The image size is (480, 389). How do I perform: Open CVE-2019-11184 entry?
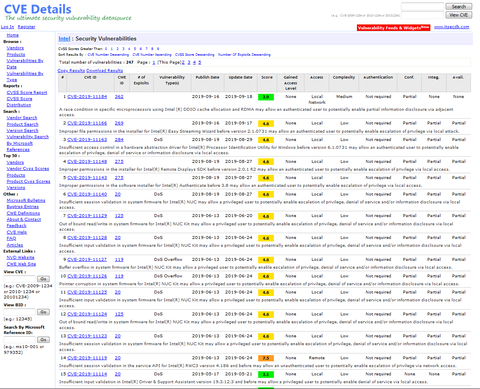(x=87, y=97)
